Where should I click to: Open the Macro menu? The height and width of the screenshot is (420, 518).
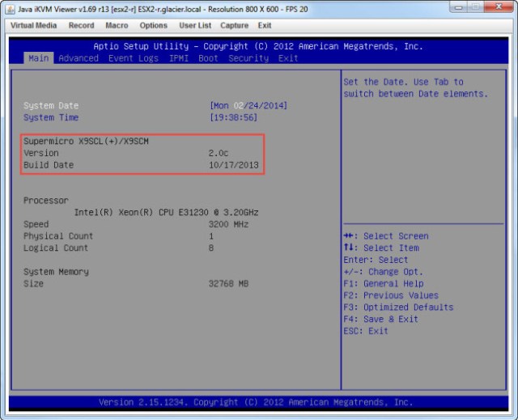(x=117, y=25)
